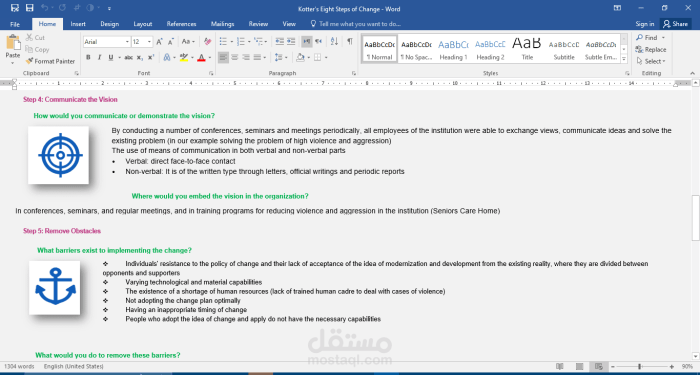Apply the Title style
The image size is (700, 375).
tap(527, 49)
